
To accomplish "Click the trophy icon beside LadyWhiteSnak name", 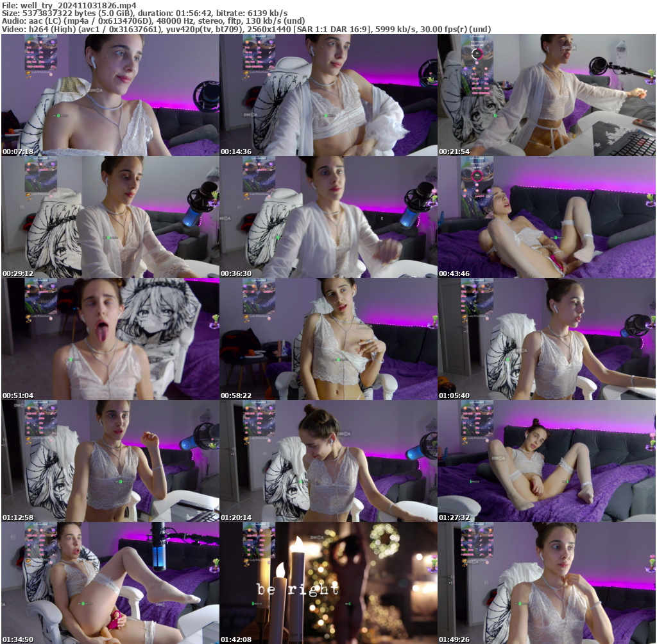I will tap(28, 72).
